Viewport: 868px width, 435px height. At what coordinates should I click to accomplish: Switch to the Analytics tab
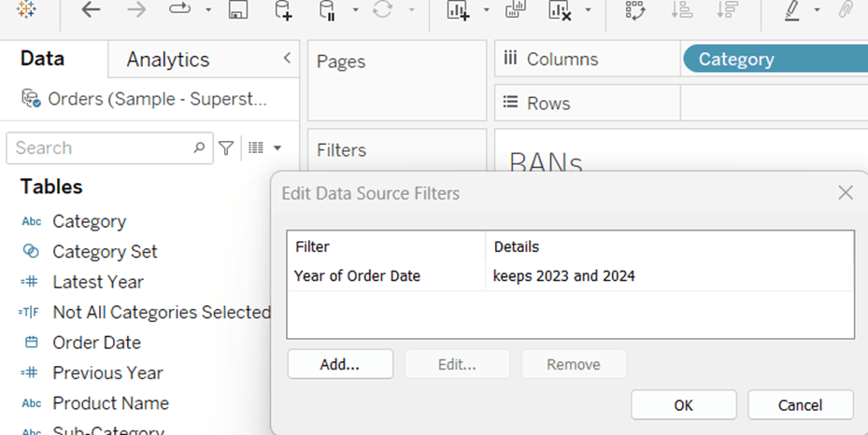click(x=168, y=60)
